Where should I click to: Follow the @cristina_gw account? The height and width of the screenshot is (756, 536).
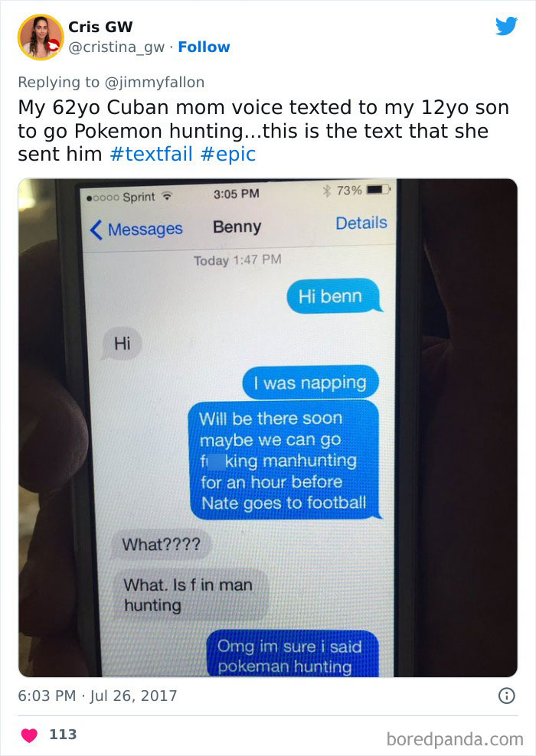pyautogui.click(x=204, y=47)
